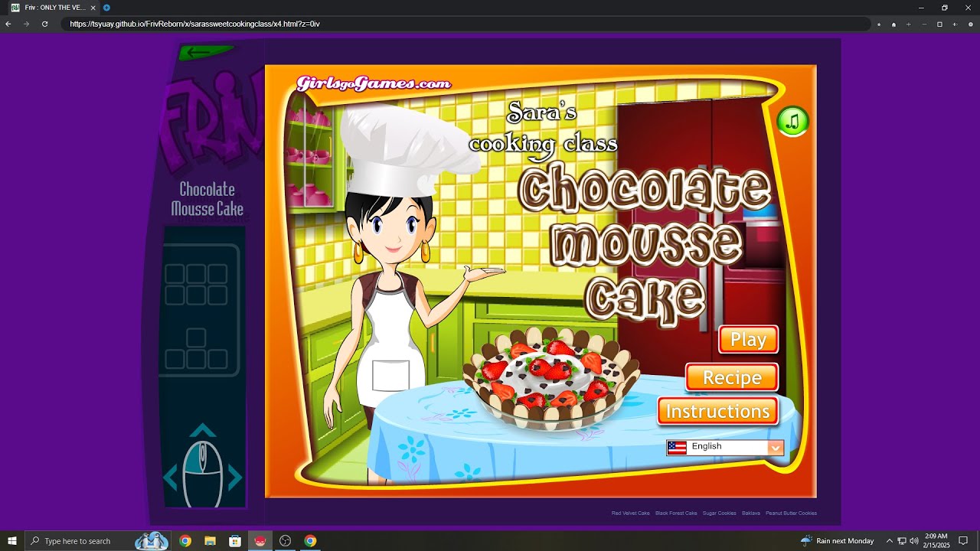Open the notification center icon
980x551 pixels.
tap(963, 541)
